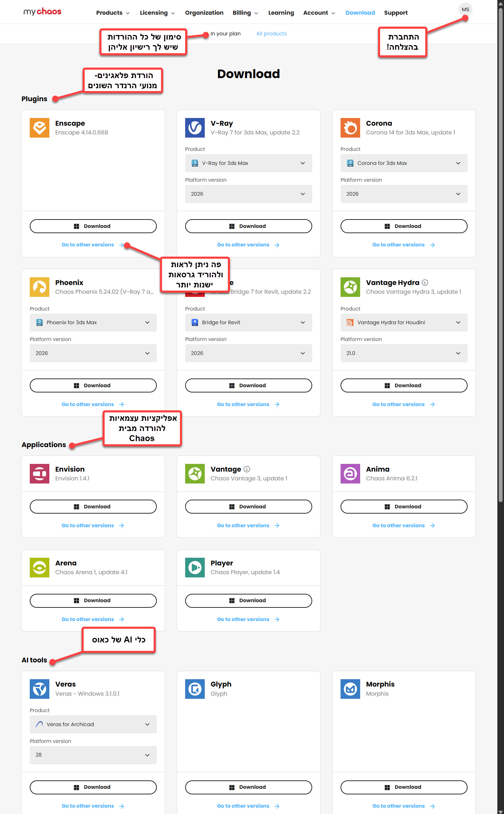Click the info icon next to Vantage Hydra
The image size is (504, 814).
[x=425, y=283]
